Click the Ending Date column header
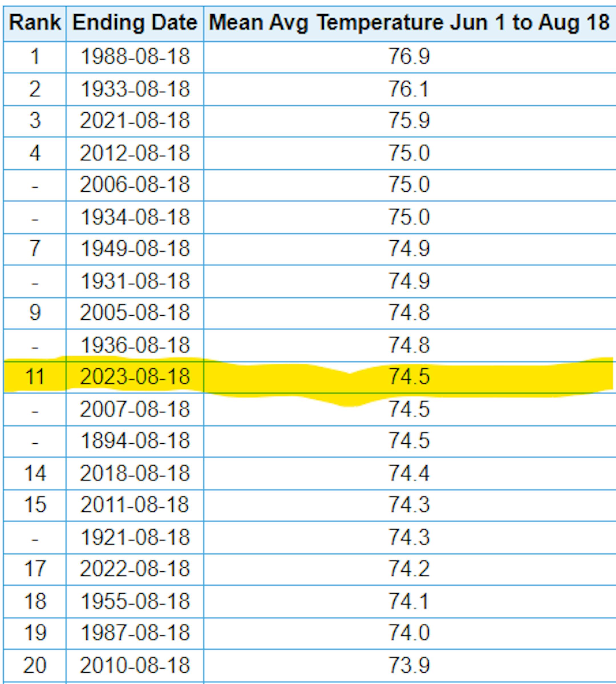 click(x=135, y=23)
